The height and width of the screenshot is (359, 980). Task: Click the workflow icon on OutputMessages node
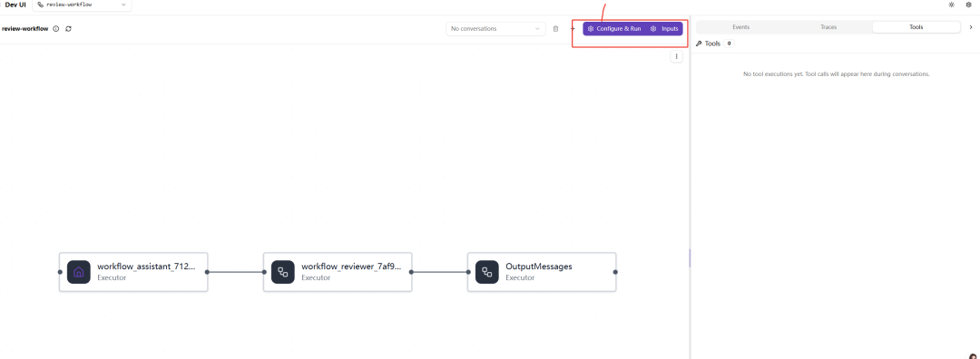tap(487, 272)
